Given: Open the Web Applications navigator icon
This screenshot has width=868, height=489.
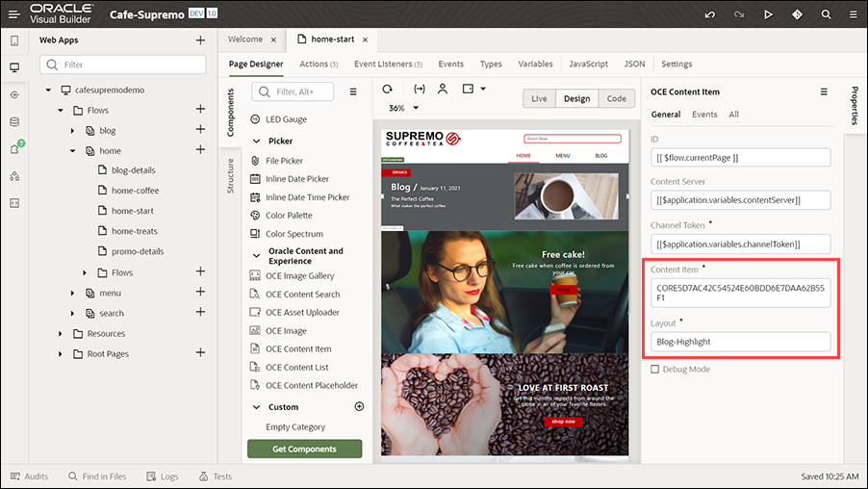Looking at the screenshot, I should [x=14, y=67].
